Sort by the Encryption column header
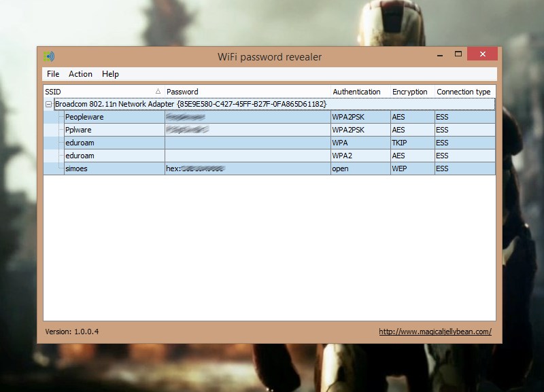 point(413,92)
